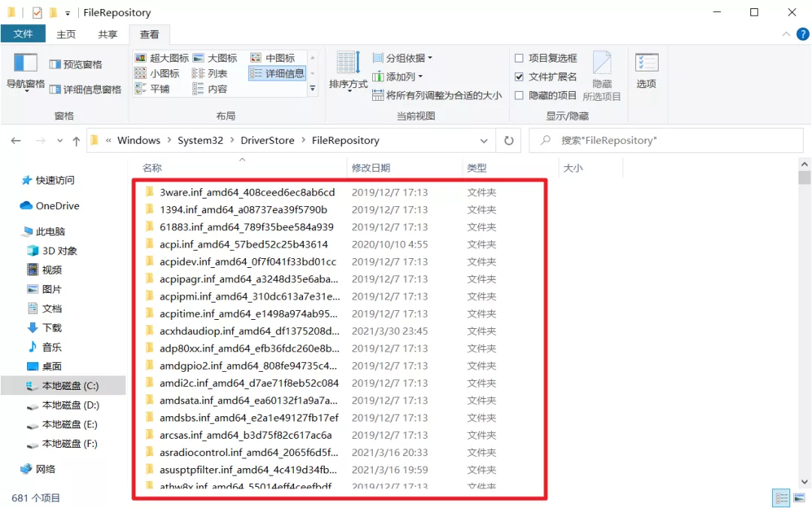Open group by (分组依据) dropdown
812x508 pixels.
(x=402, y=58)
